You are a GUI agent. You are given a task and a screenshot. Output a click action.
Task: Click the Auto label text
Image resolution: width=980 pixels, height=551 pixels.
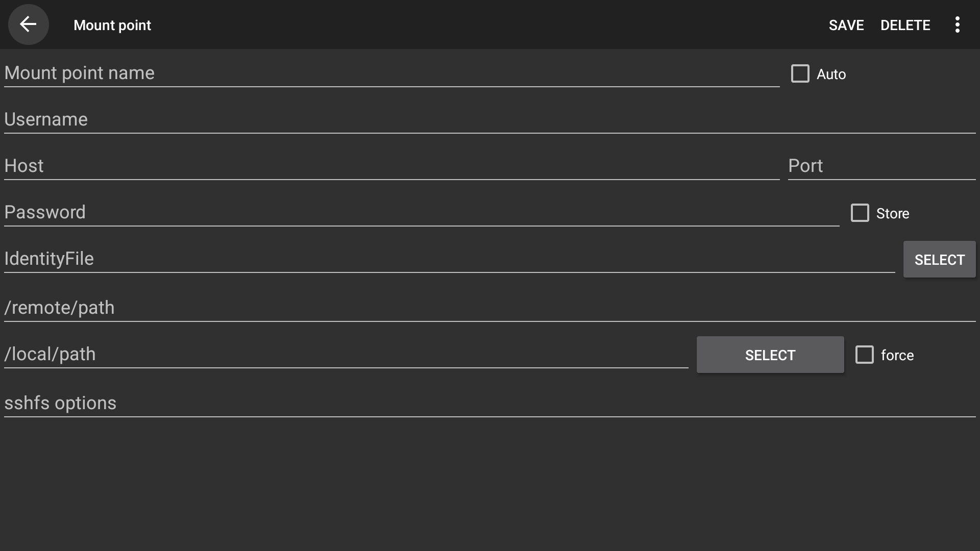coord(831,74)
